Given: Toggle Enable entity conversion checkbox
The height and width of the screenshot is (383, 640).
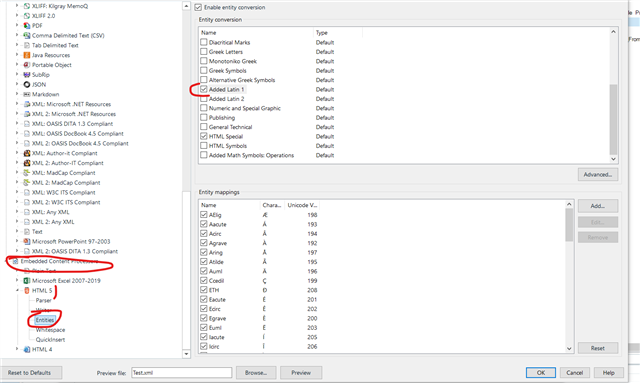Looking at the screenshot, I should pyautogui.click(x=198, y=7).
